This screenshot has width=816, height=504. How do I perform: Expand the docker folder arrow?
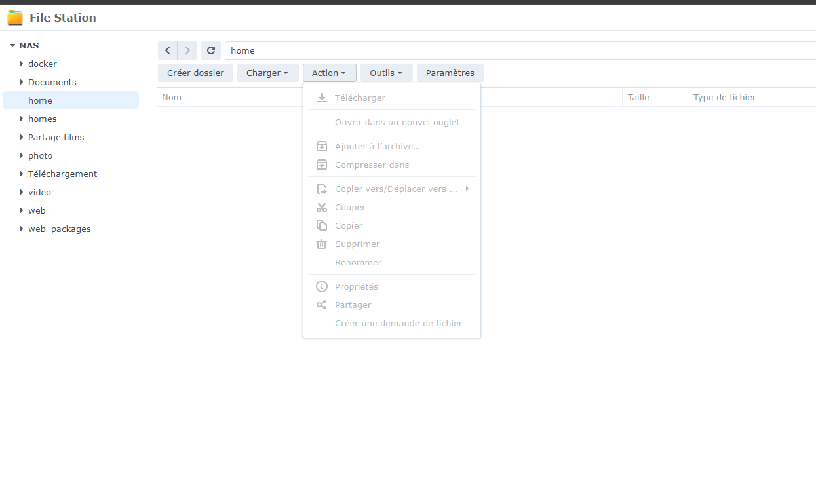coord(22,64)
